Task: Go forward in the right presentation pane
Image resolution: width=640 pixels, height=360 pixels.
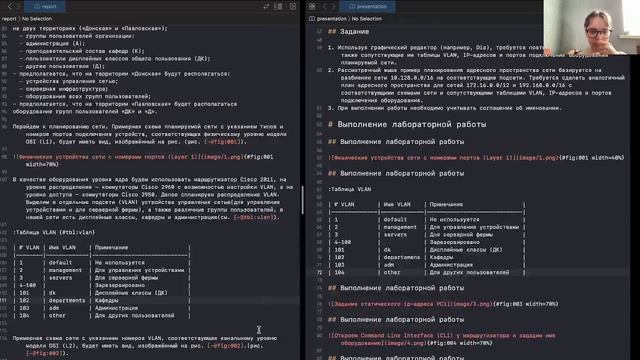Action: tap(333, 6)
